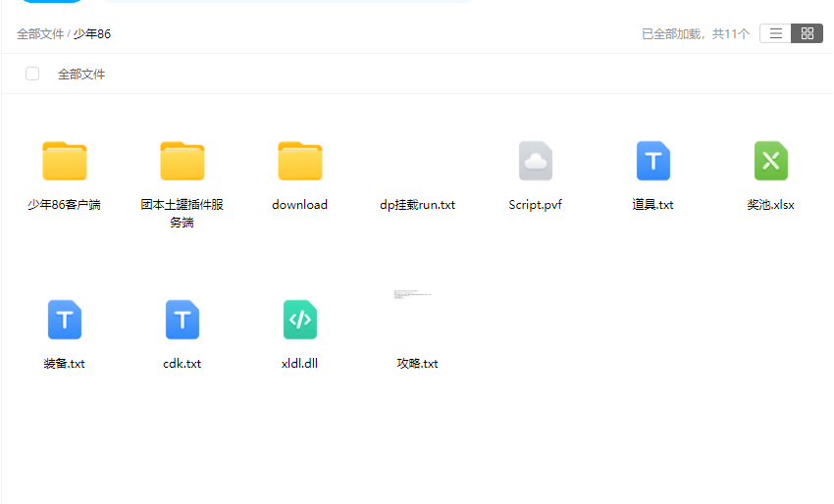Open the 道具.txt text file icon
Image resolution: width=834 pixels, height=504 pixels.
pos(653,161)
